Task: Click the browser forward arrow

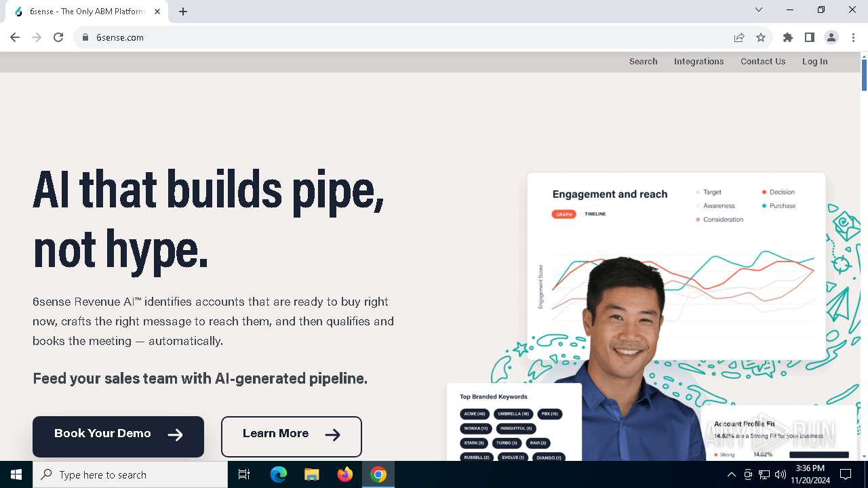Action: (x=37, y=37)
